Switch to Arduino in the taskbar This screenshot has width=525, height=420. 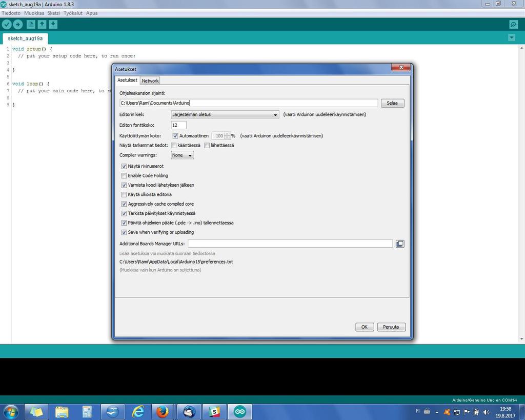(240, 412)
